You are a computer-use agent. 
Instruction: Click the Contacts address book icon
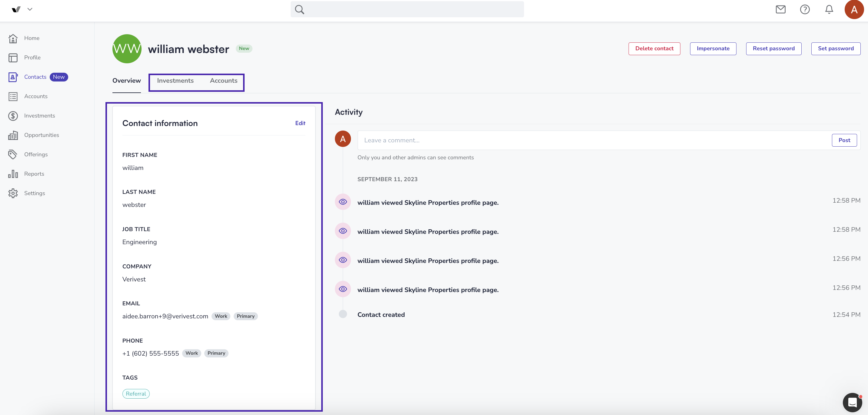13,77
